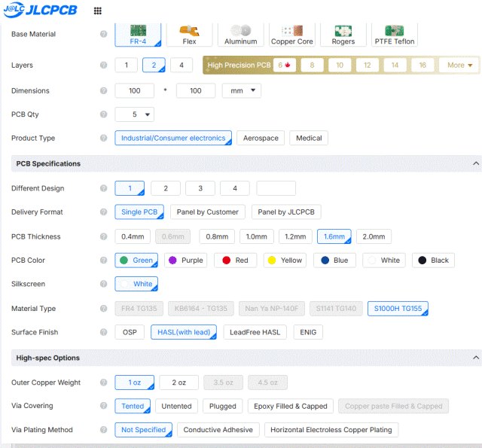This screenshot has height=448, width=482.
Task: Choose LeadFree HASL surface finish
Action: point(255,332)
